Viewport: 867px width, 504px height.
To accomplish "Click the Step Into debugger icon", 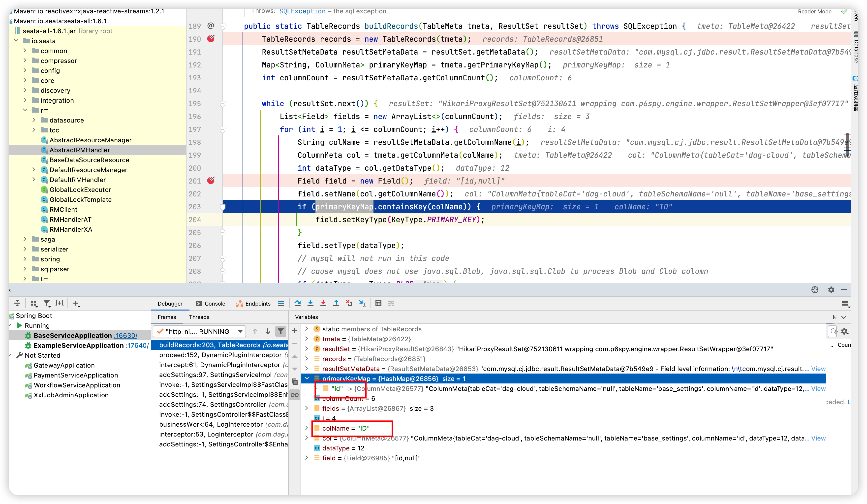I will click(x=310, y=303).
